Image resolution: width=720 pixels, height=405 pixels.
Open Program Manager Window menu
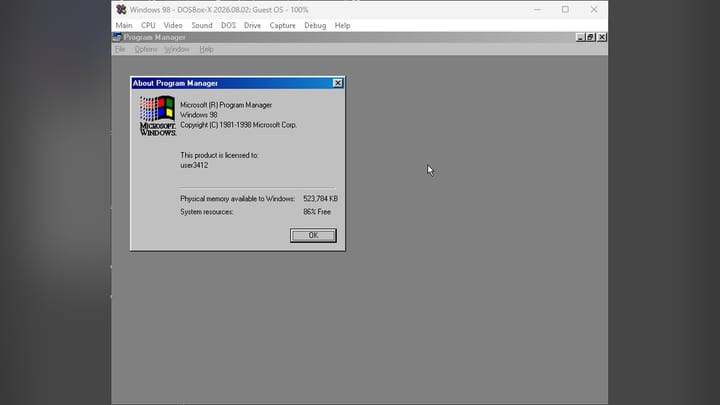pyautogui.click(x=177, y=49)
